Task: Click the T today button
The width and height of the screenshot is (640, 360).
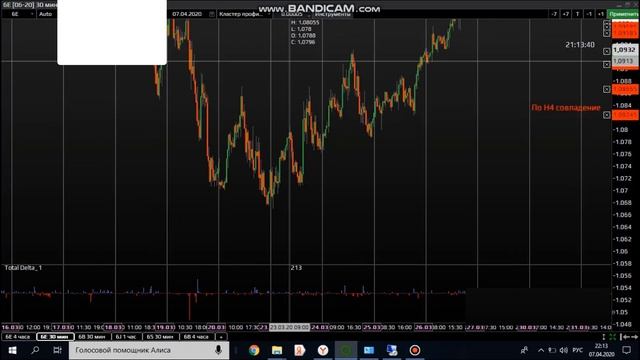Action: pos(577,14)
